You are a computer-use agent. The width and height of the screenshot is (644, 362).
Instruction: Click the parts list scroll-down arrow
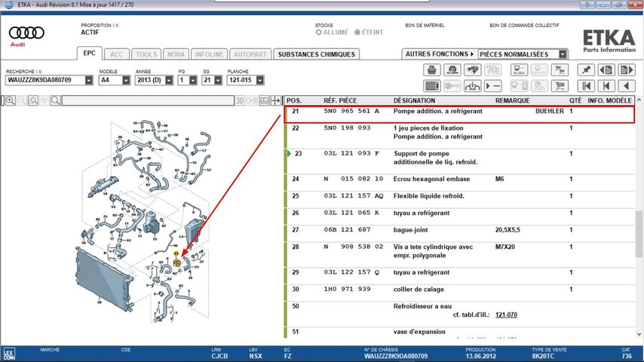[x=639, y=334]
